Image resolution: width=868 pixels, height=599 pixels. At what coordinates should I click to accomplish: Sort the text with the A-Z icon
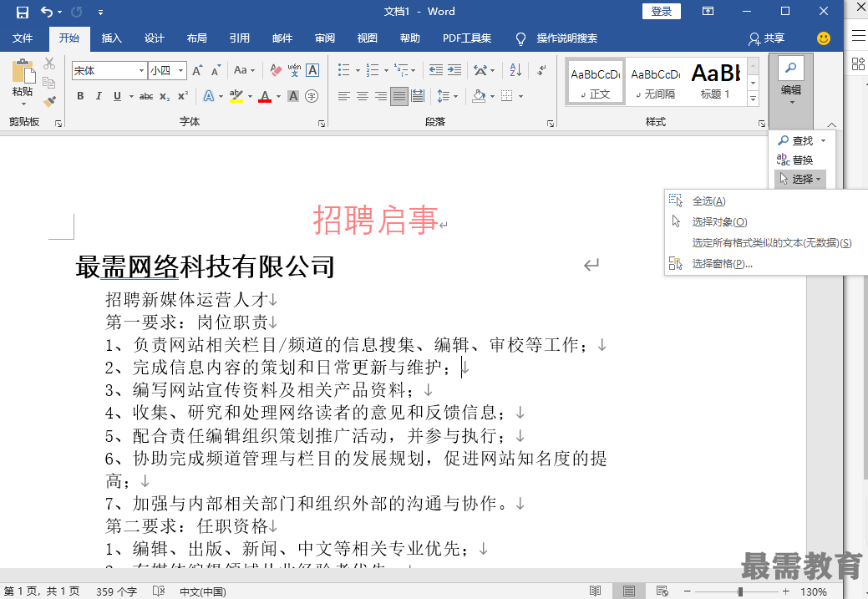(x=515, y=70)
